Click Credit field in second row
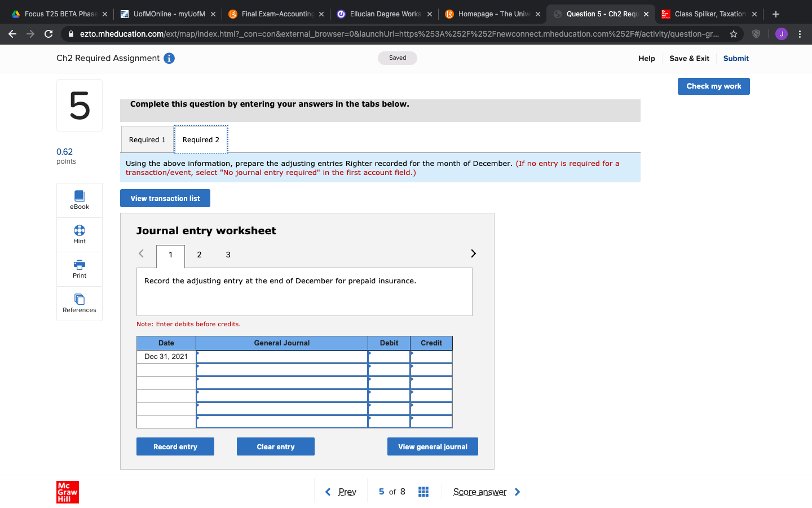 click(x=431, y=370)
